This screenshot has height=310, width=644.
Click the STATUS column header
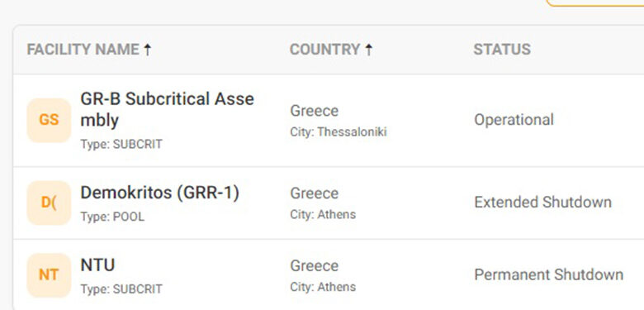click(502, 50)
